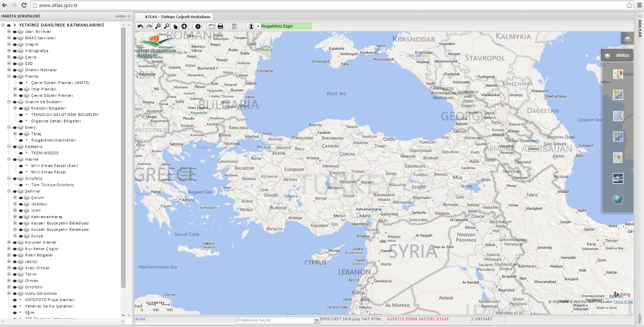Viewport: 644px width, 327px height.
Task: Click the scroll down arrow of layer tree
Action: tap(123, 316)
